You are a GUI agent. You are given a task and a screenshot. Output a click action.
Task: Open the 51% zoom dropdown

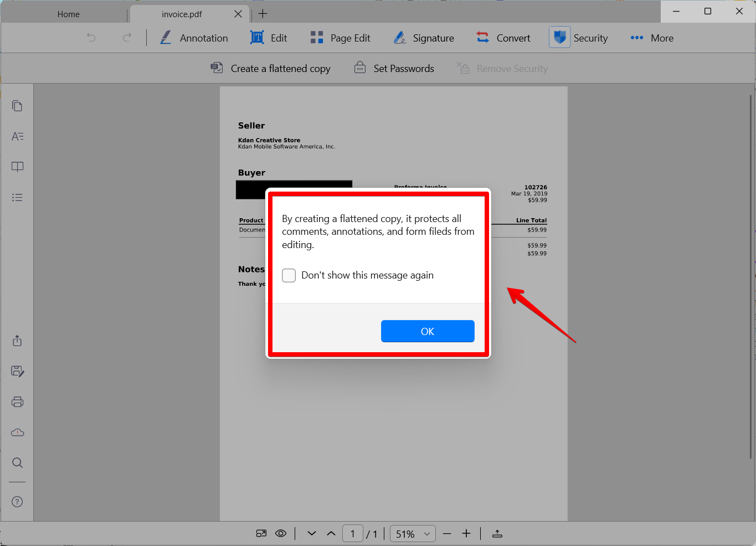coord(413,534)
